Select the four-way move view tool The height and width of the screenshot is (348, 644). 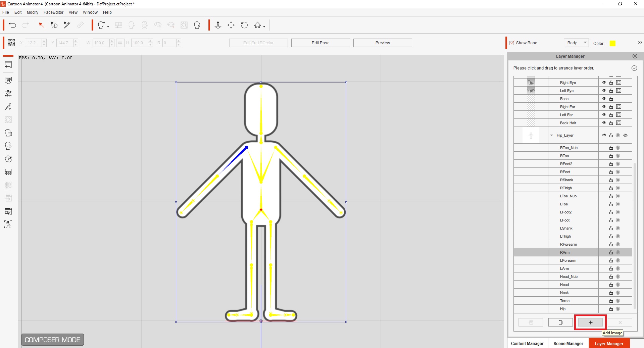(x=231, y=25)
